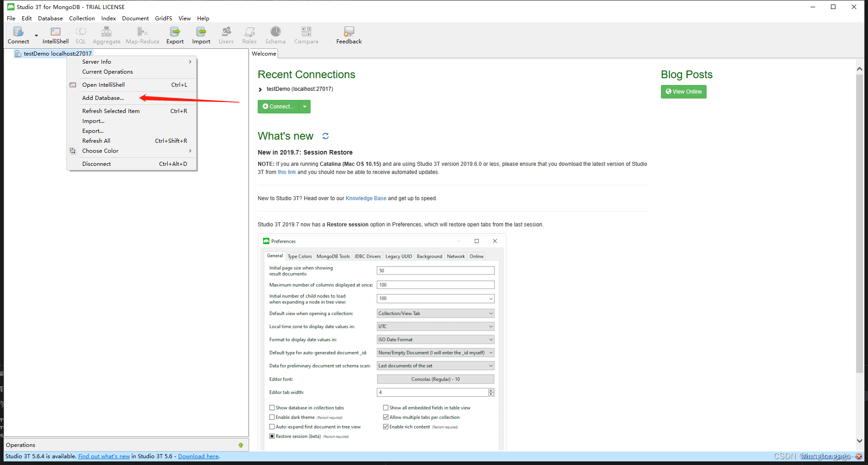Click the Import toolbar icon
Viewport: 868px width, 465px height.
pyautogui.click(x=201, y=35)
